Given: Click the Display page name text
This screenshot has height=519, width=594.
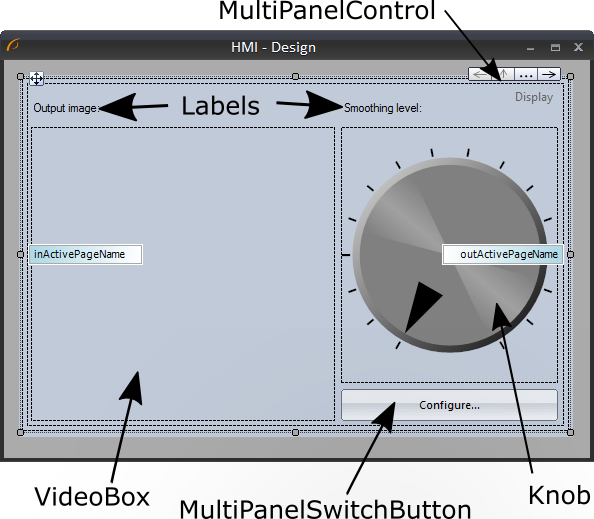Looking at the screenshot, I should [534, 97].
